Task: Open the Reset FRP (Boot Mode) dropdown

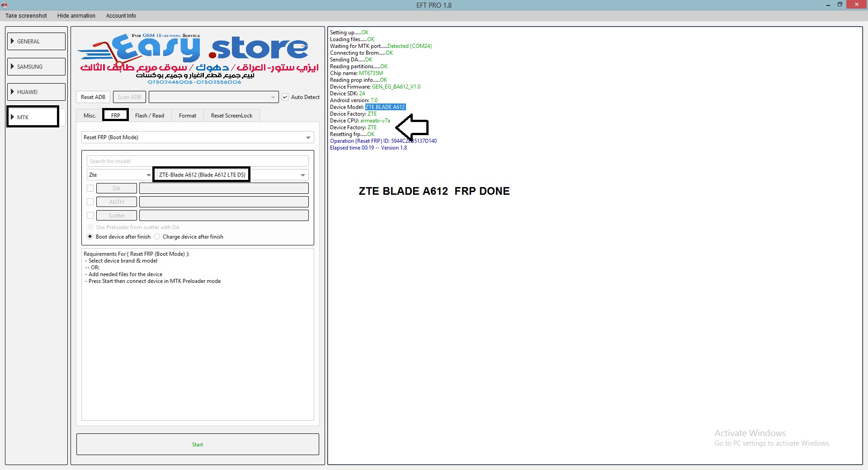Action: tap(198, 137)
